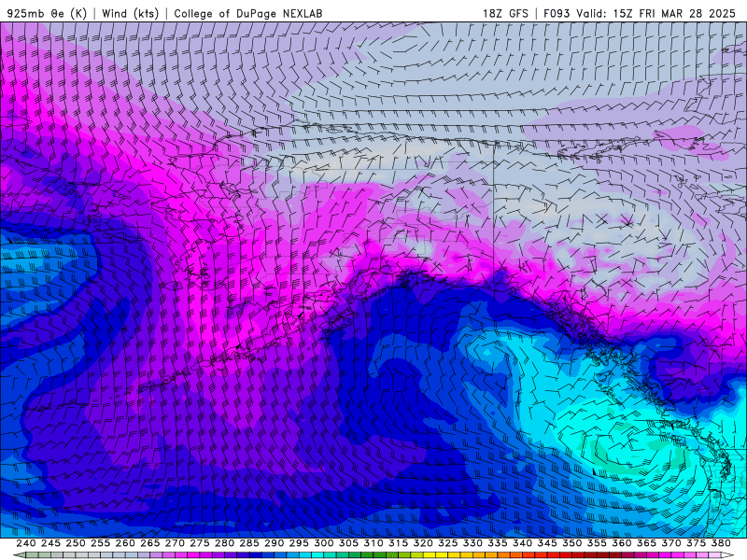Click the 305 color scale label

(x=348, y=543)
